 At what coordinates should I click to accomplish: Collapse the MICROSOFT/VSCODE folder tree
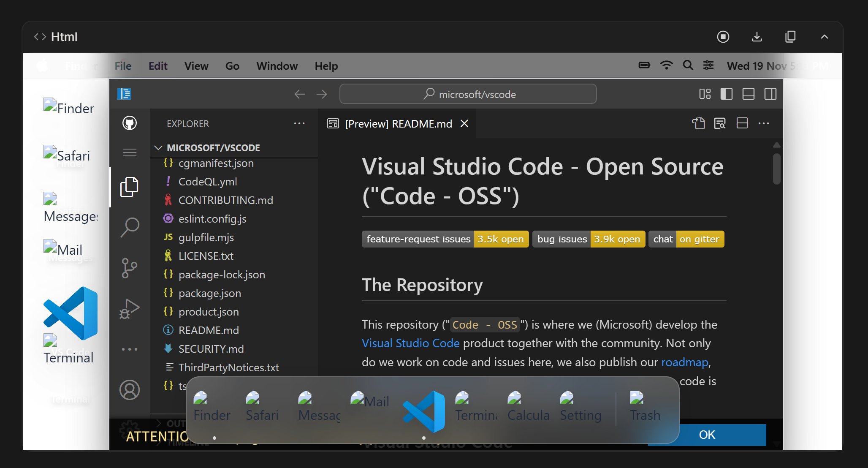[x=159, y=148]
